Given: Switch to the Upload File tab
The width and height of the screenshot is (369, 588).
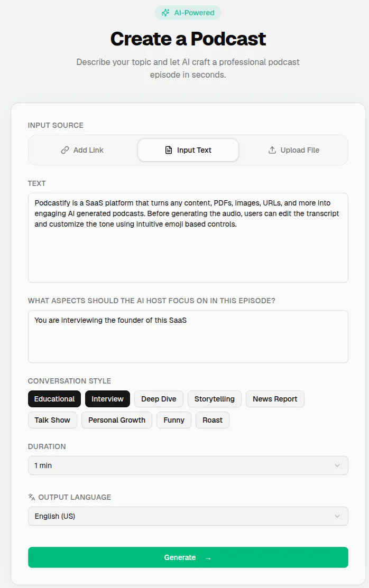Looking at the screenshot, I should pos(293,150).
